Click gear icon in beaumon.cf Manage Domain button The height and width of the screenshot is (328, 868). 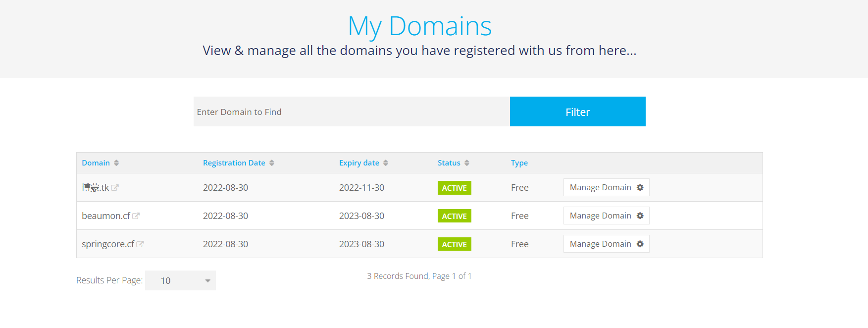coord(640,216)
